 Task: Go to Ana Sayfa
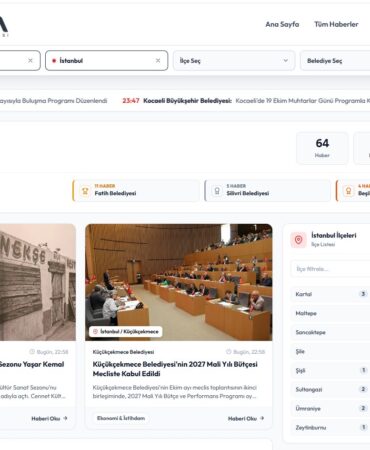(x=282, y=24)
